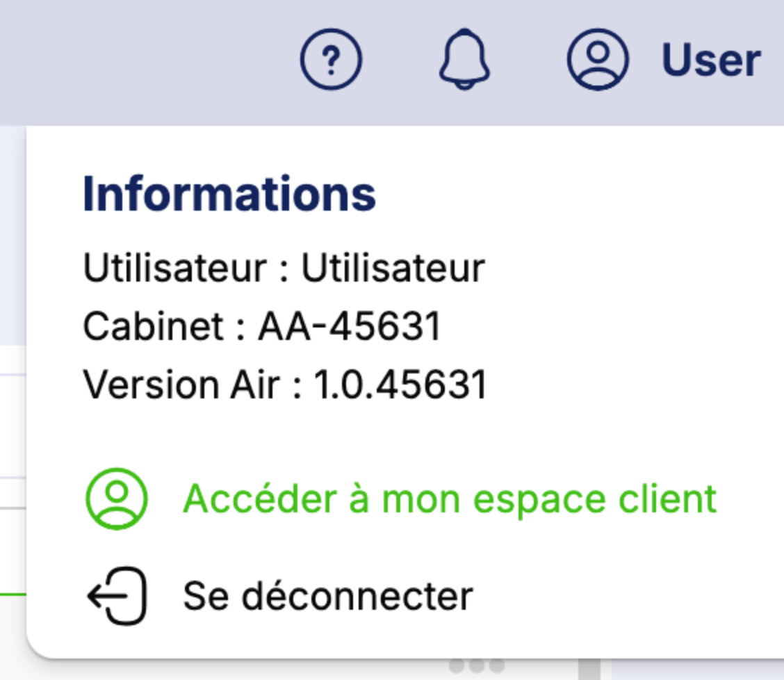Click the user avatar icon in header
The image size is (784, 680).
(x=598, y=60)
